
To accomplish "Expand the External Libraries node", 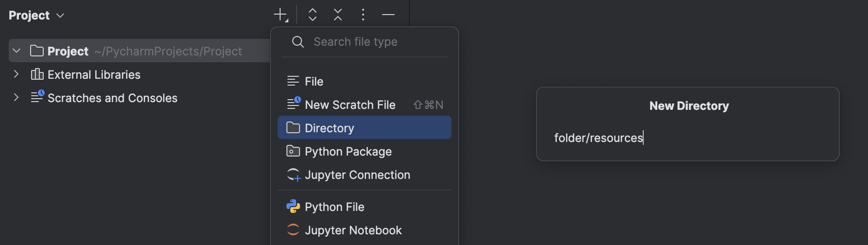I will pyautogui.click(x=17, y=74).
